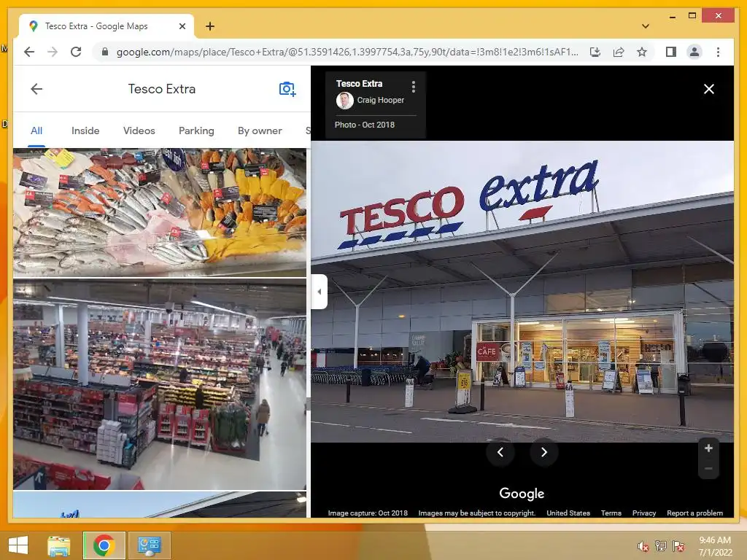The image size is (747, 560).
Task: Click the address bar URL
Action: (x=347, y=52)
